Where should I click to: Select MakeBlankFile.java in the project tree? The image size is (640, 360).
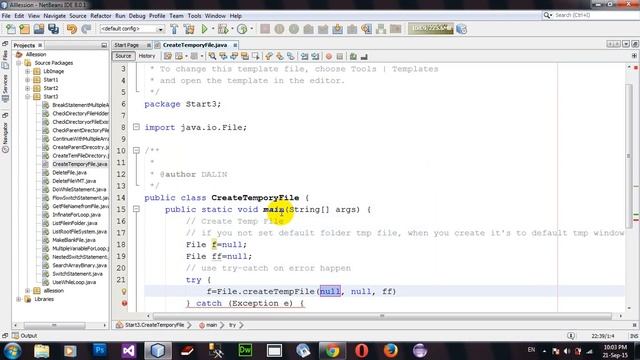(x=74, y=240)
